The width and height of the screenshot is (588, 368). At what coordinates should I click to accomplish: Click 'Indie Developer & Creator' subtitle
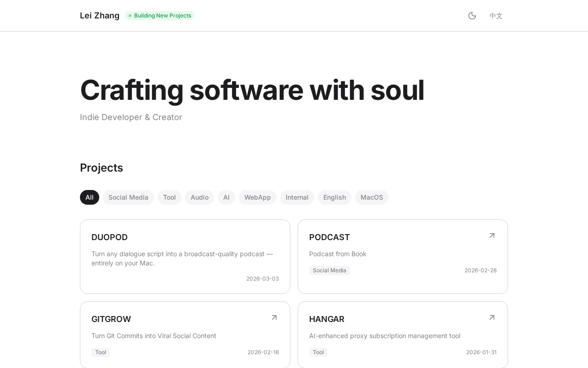click(x=131, y=117)
